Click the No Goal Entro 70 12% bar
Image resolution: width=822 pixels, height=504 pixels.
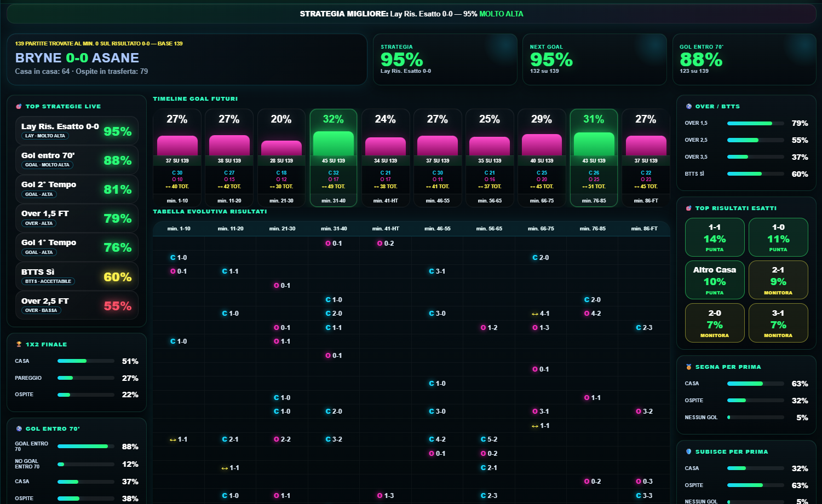click(x=86, y=464)
